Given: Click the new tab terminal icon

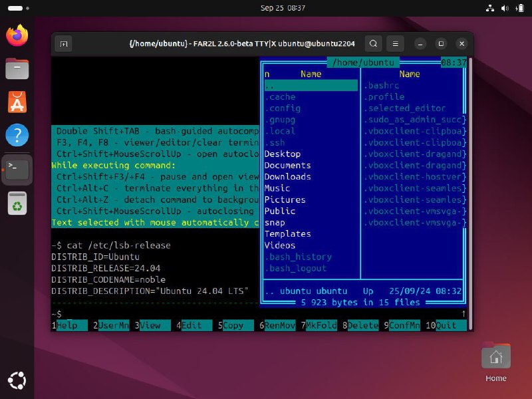Looking at the screenshot, I should click(64, 44).
